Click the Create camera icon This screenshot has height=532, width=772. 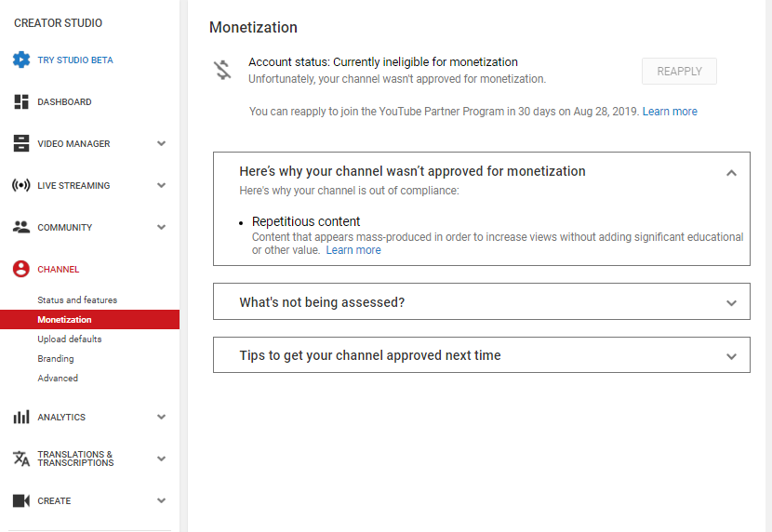click(x=21, y=500)
